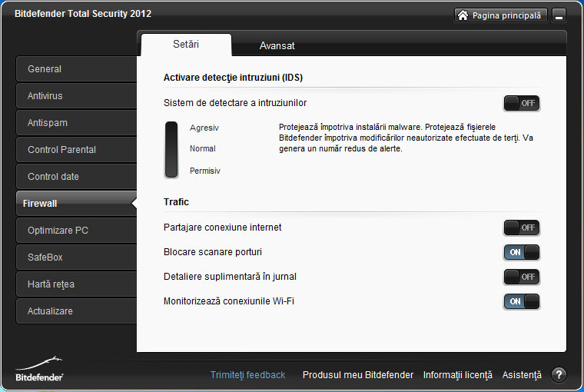
Task: Open the Antispam settings section
Action: [x=75, y=123]
